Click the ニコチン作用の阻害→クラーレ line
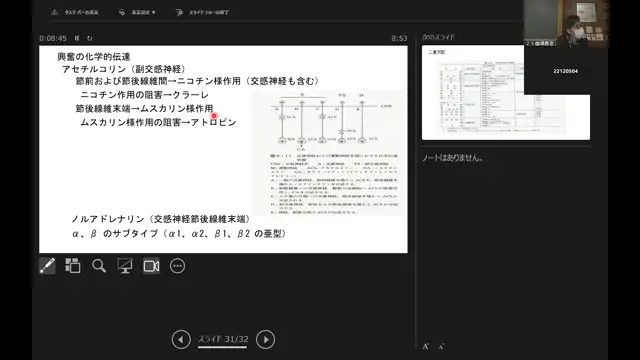The height and width of the screenshot is (360, 640). pyautogui.click(x=144, y=95)
